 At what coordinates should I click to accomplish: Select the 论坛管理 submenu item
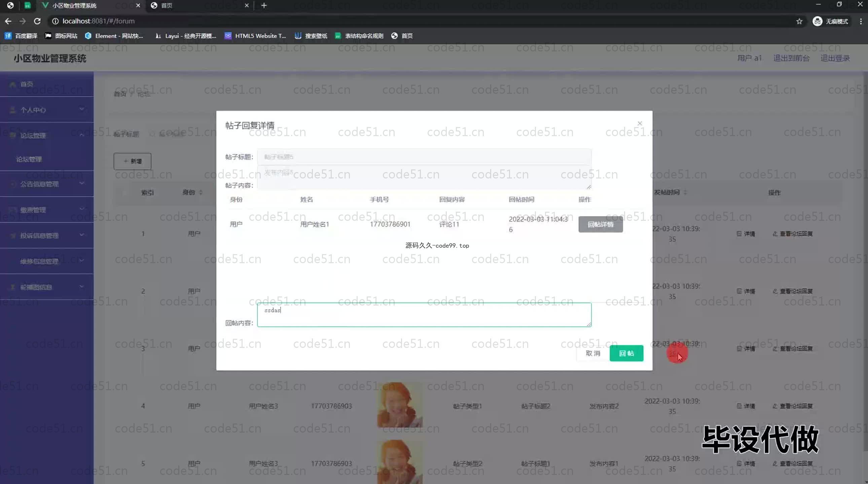coord(47,159)
